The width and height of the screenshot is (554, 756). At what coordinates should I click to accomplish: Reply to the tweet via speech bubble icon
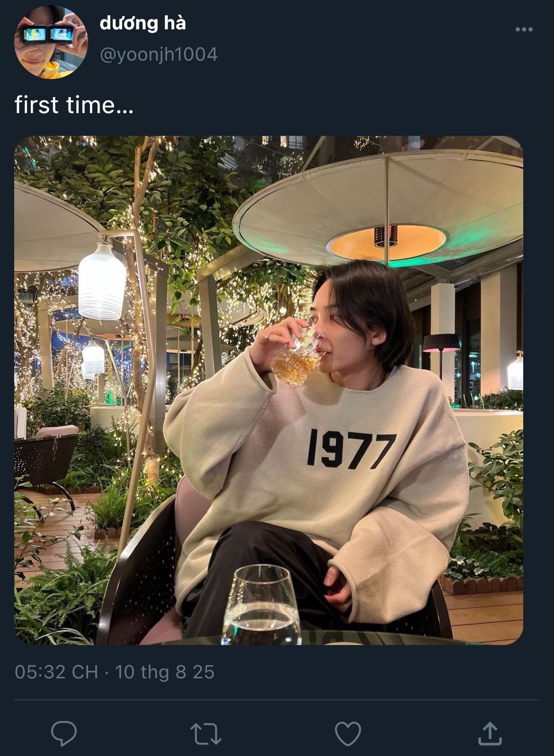click(64, 733)
